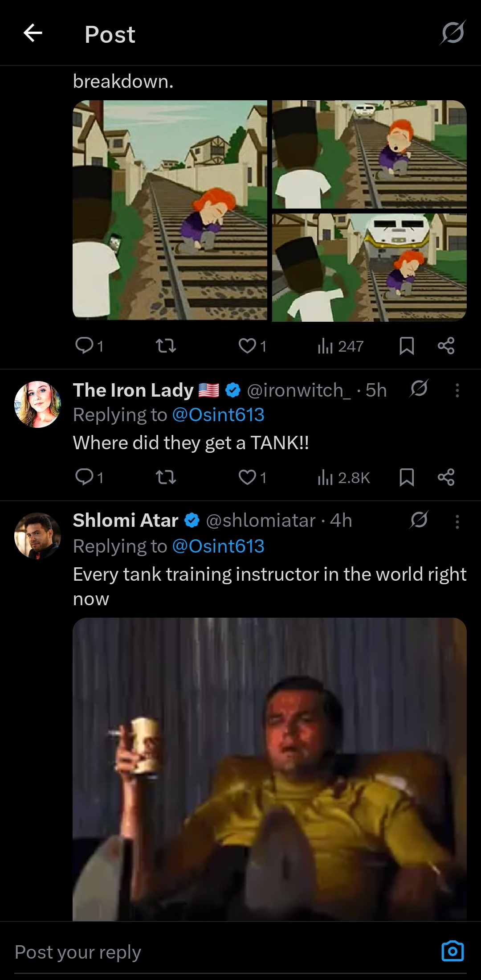
Task: Bookmark the South Park images post
Action: 407,346
